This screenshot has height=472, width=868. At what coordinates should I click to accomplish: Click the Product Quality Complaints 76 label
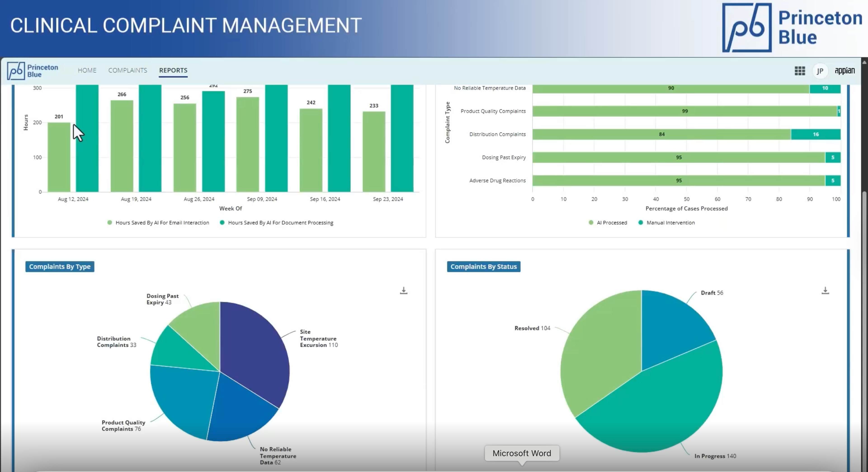123,425
